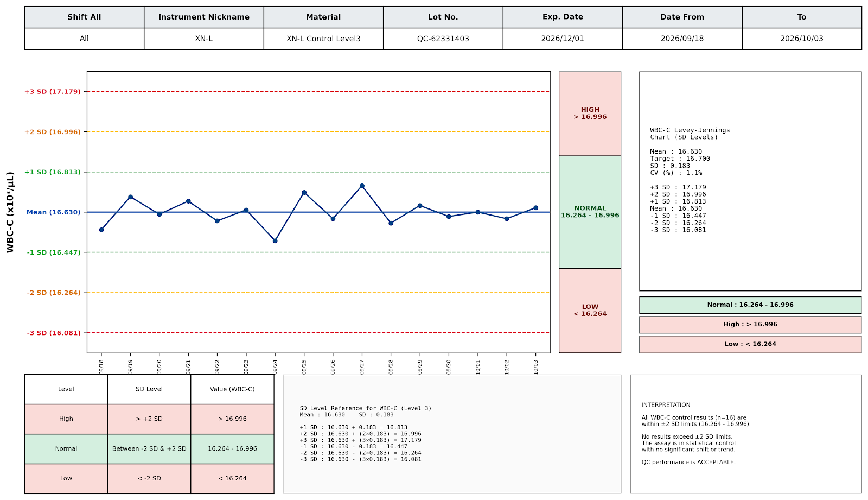Select the LOW < 16.264 zone block

(590, 311)
